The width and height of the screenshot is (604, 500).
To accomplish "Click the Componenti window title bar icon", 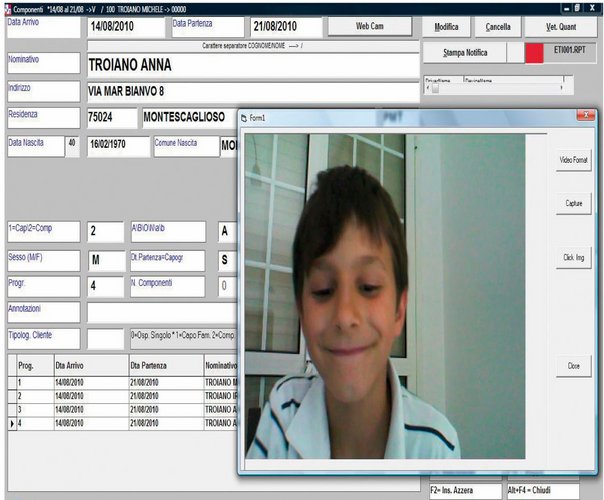I will click(x=5, y=6).
